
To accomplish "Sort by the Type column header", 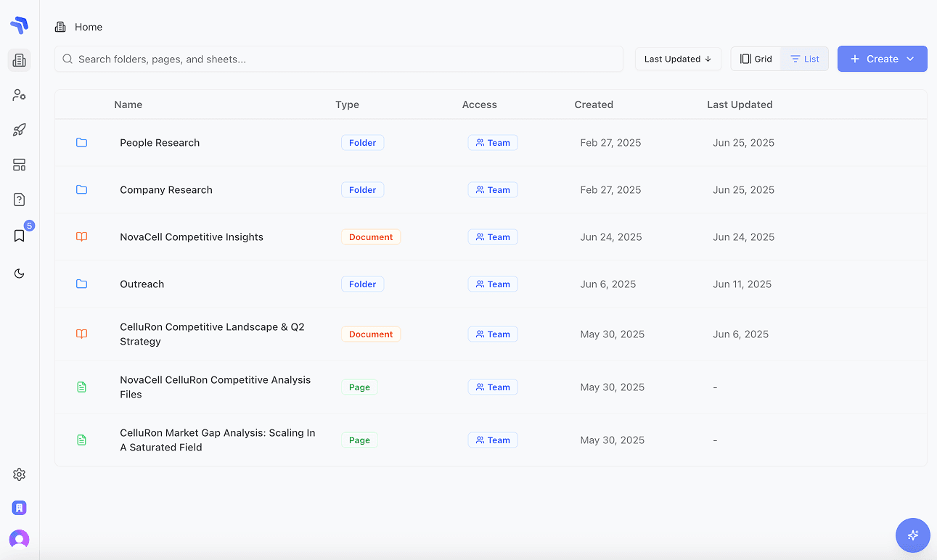I will pyautogui.click(x=347, y=104).
